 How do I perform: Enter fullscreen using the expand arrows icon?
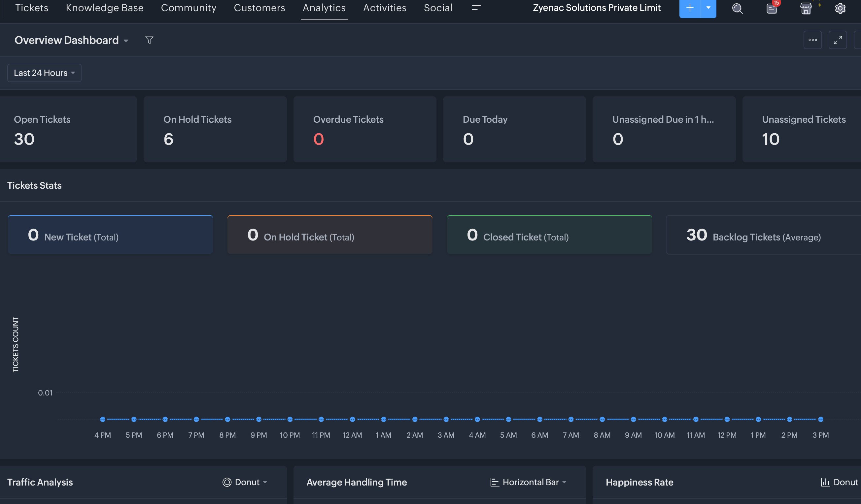(x=838, y=40)
